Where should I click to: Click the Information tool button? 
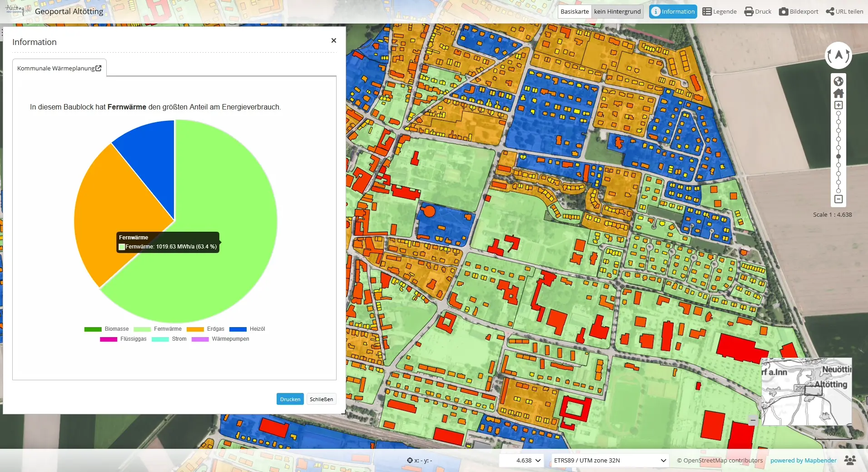click(673, 12)
